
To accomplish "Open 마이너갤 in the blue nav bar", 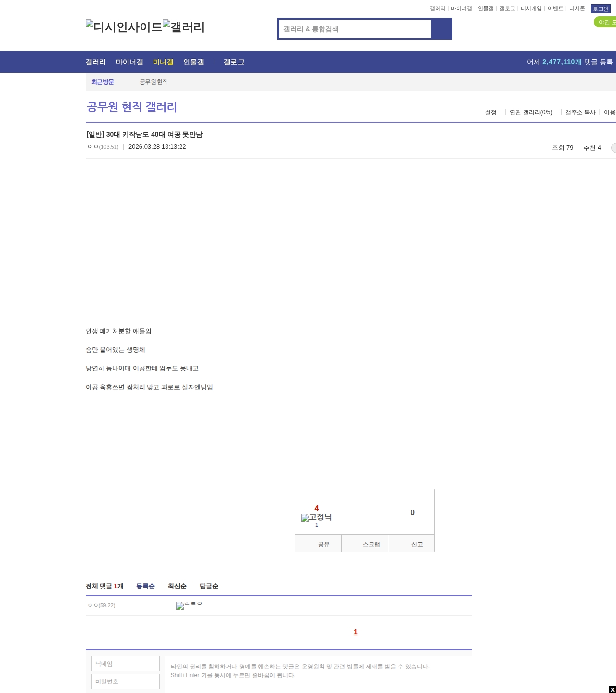I will point(129,62).
